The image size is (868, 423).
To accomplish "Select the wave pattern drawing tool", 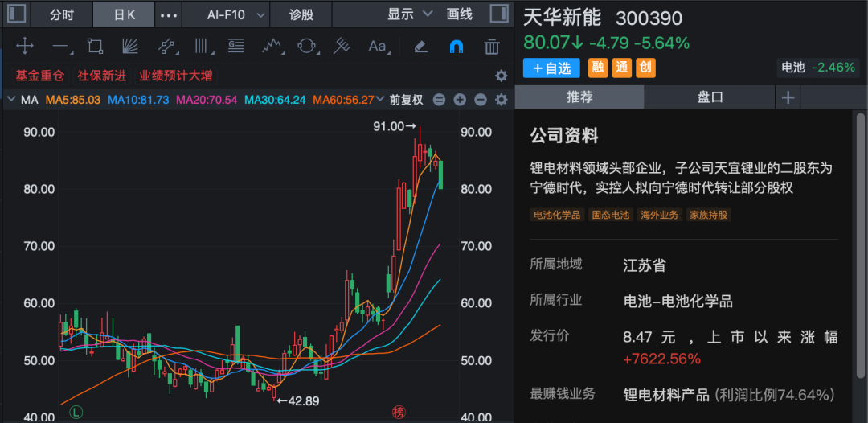I will click(272, 47).
